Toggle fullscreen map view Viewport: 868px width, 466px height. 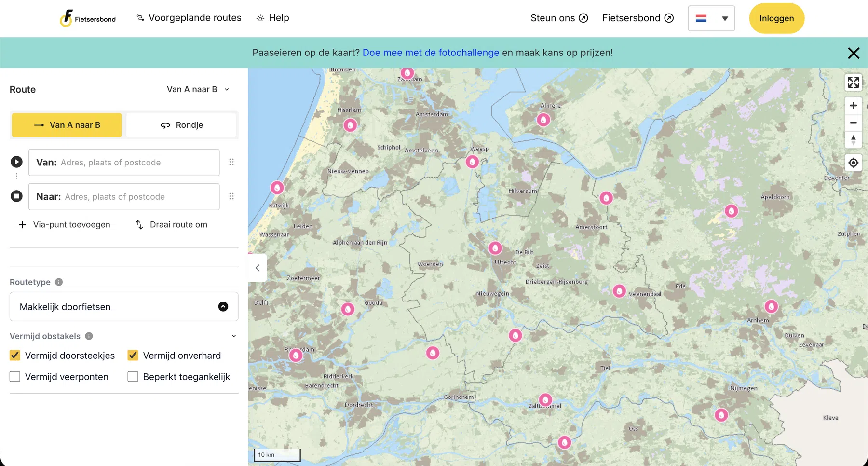(854, 82)
